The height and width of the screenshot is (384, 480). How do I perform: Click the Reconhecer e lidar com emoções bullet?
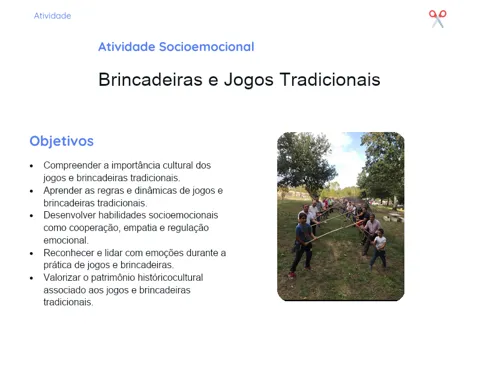coord(135,259)
